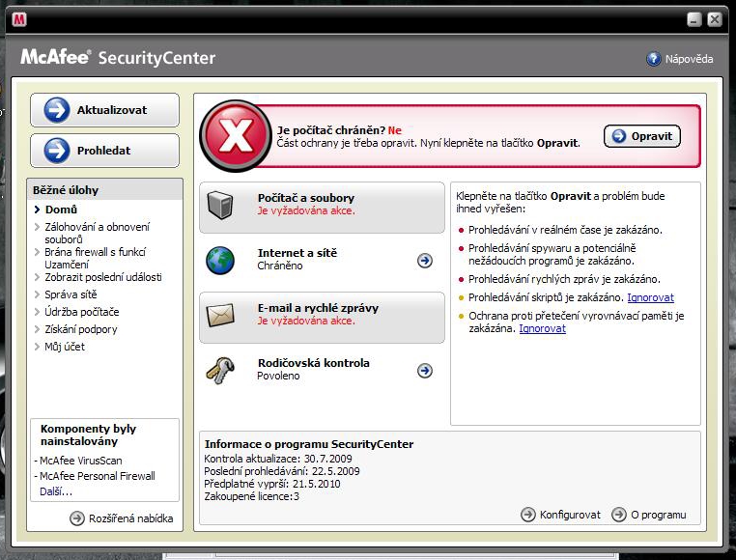Click Ignorovat for Prohledávání skriptů
Viewport: 736px width, 560px height.
click(x=651, y=297)
